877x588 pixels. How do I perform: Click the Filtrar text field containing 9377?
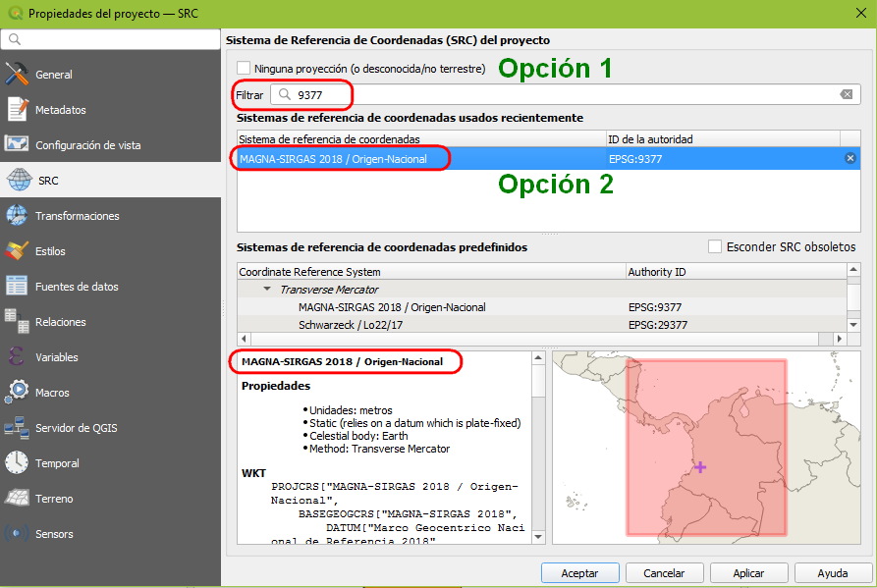[565, 94]
